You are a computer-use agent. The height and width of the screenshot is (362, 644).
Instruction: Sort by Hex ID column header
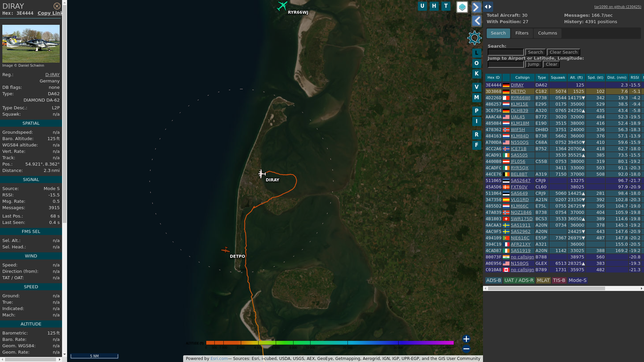tap(493, 78)
